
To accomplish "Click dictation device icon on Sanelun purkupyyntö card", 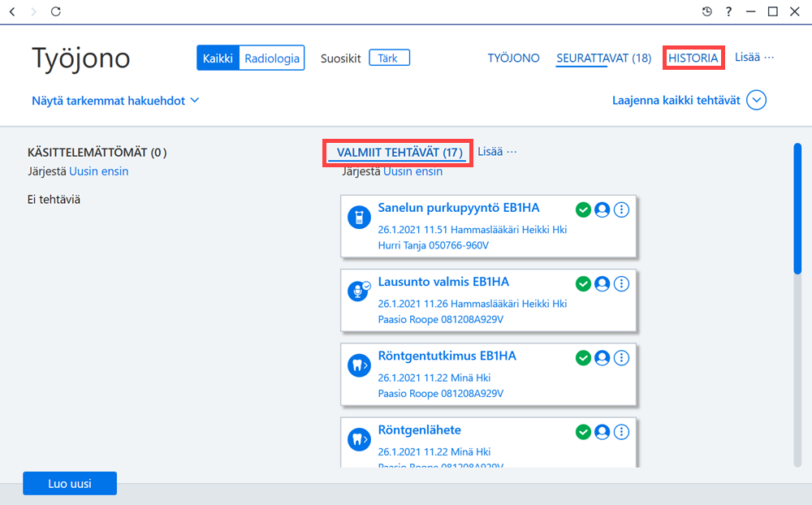I will coord(359,217).
